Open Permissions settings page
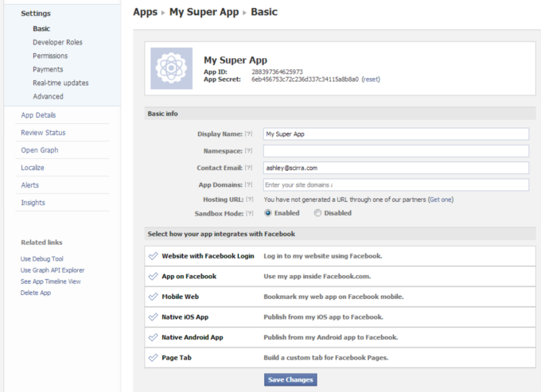This screenshot has width=541, height=392. pyautogui.click(x=50, y=56)
